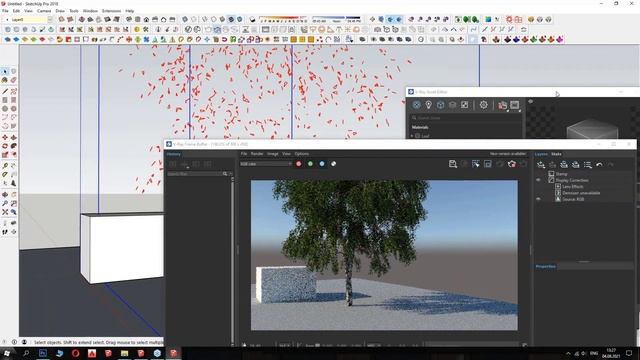Select the Eraser tool
This screenshot has height=360, width=640.
click(x=13, y=80)
